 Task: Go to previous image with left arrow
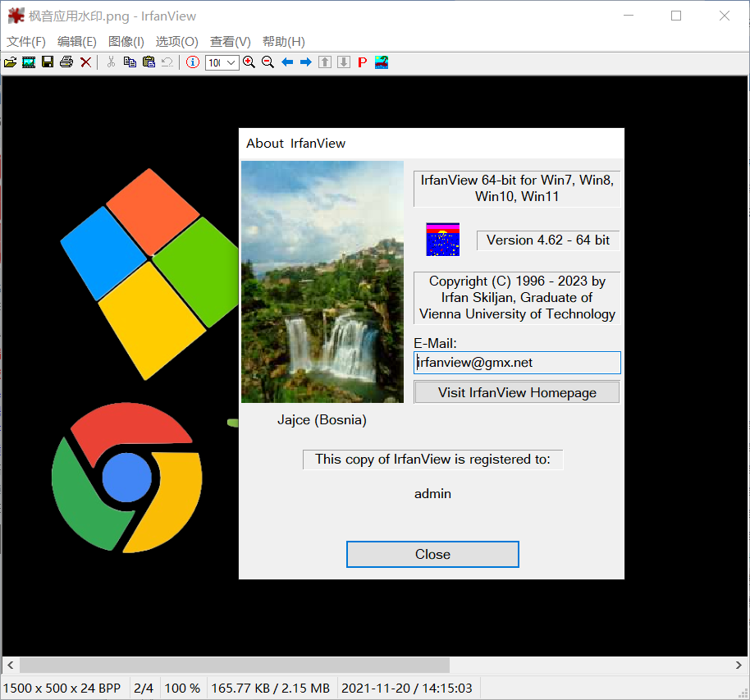coord(287,62)
